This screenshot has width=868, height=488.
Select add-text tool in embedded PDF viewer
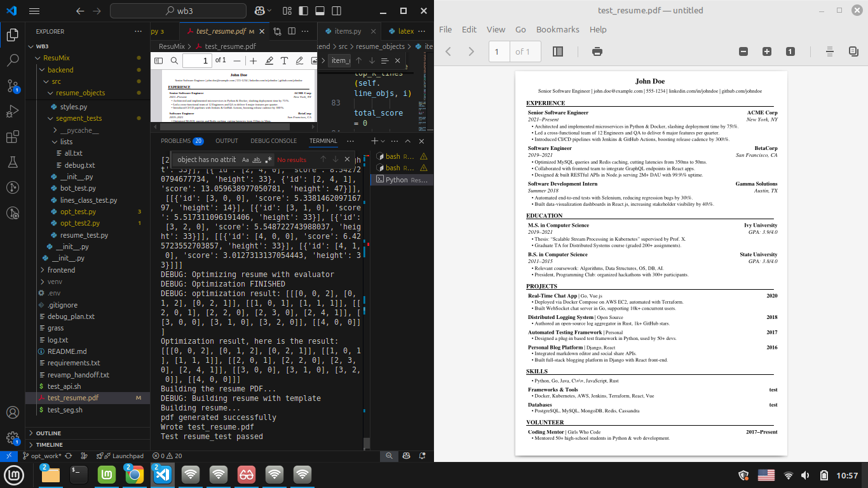(x=284, y=60)
